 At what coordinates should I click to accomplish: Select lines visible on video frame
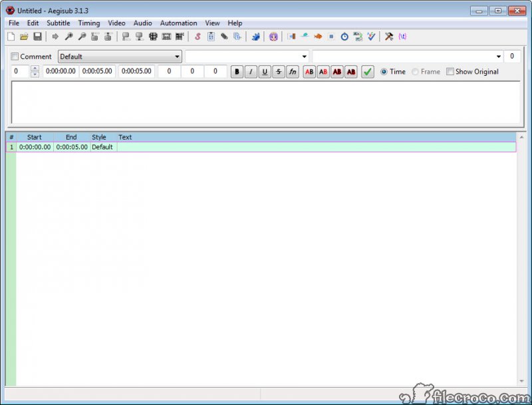153,37
